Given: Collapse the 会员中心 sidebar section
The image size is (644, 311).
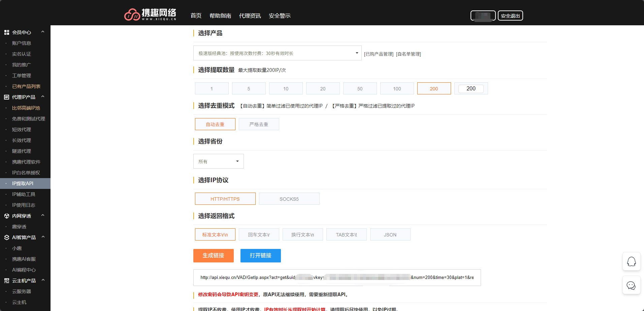Looking at the screenshot, I should point(42,31).
